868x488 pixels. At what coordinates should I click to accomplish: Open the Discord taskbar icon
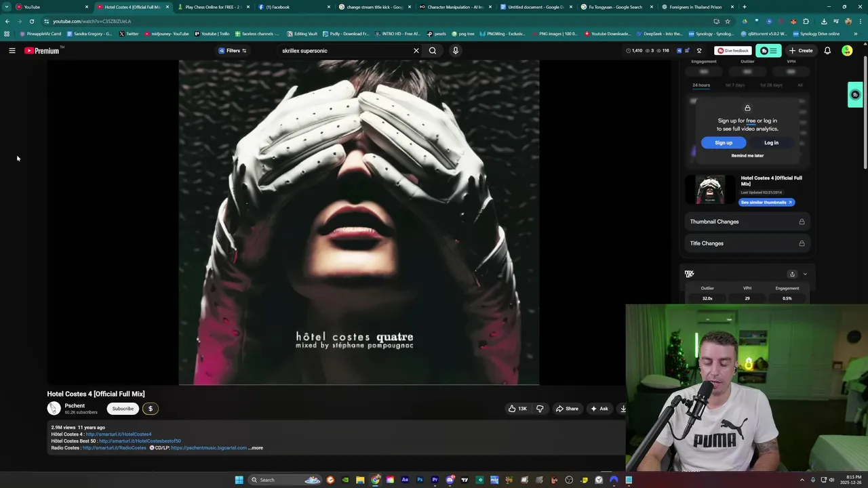[x=450, y=480]
